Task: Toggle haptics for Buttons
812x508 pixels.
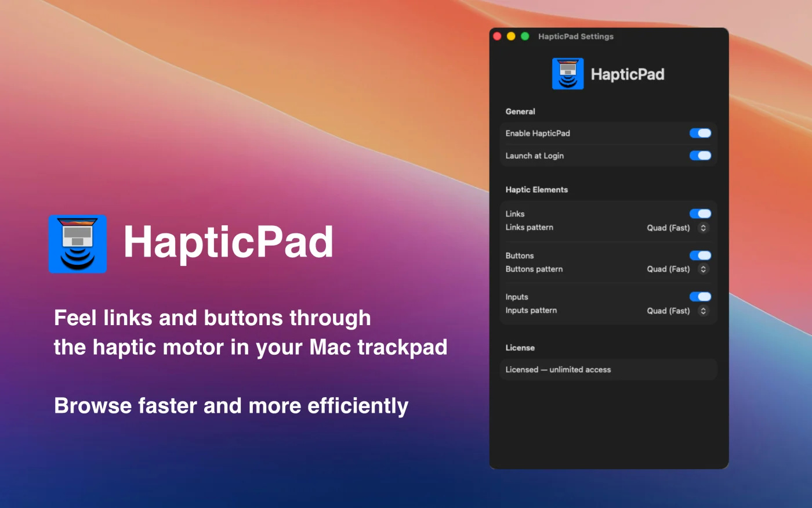Action: coord(700,255)
